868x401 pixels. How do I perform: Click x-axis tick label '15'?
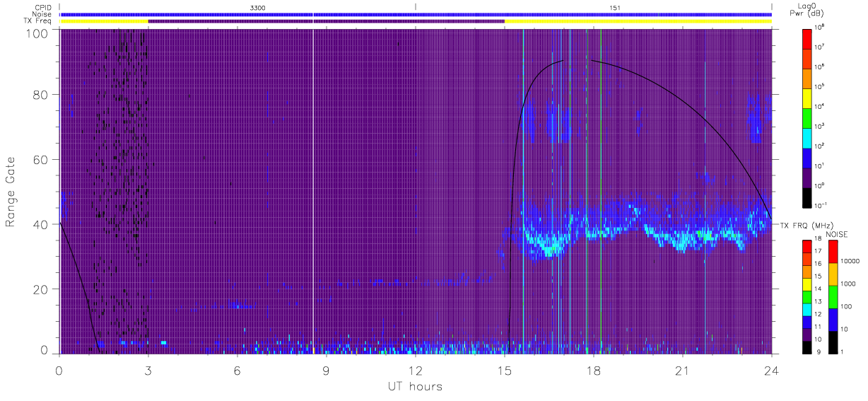tap(504, 371)
